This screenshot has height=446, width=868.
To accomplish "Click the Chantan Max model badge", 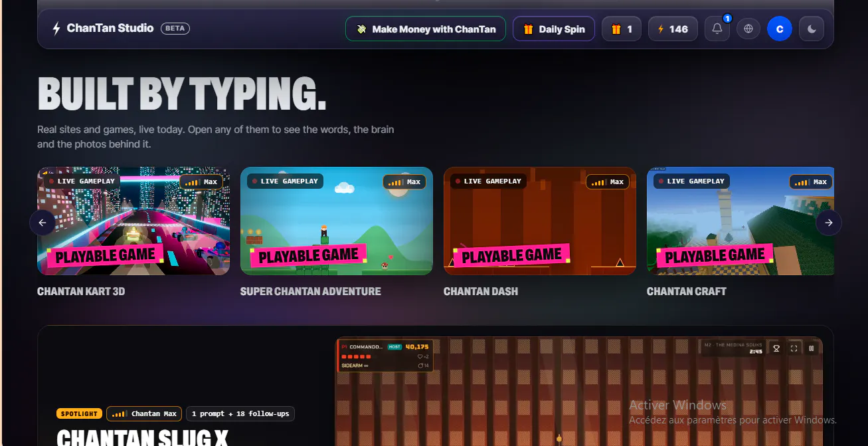I will [144, 413].
